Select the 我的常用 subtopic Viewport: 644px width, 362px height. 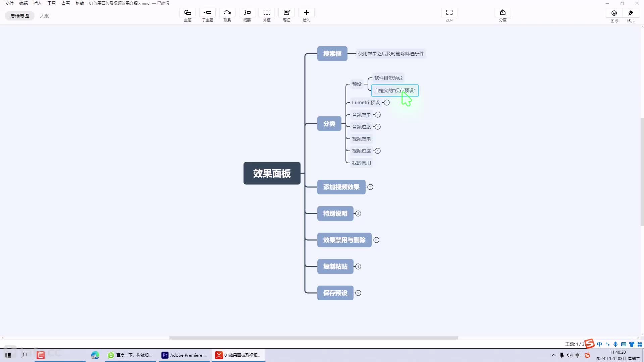tap(361, 163)
